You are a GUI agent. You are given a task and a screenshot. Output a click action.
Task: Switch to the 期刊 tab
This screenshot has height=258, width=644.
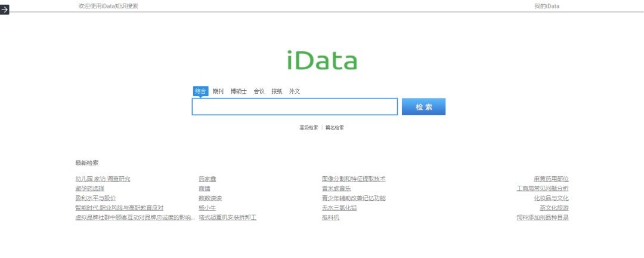pos(218,91)
